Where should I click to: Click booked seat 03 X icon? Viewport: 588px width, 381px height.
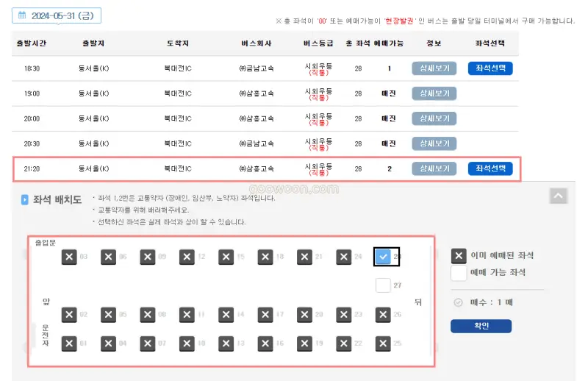69,257
